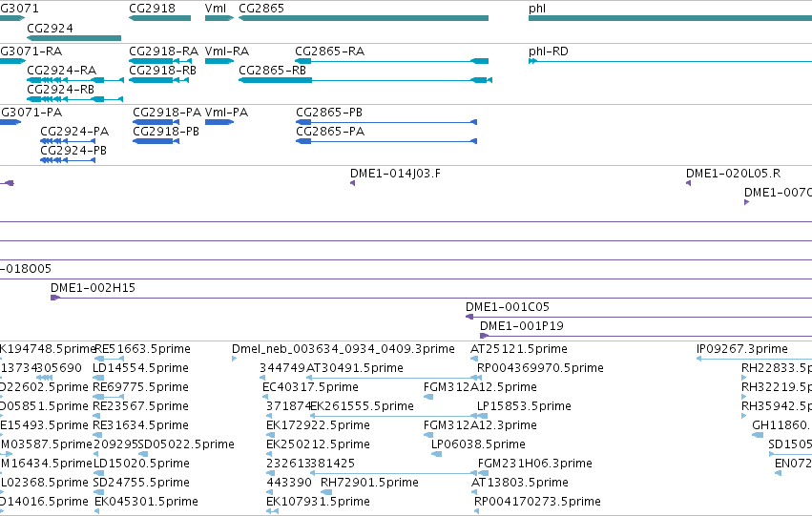
Task: Click EST 371874 label
Action: point(288,406)
